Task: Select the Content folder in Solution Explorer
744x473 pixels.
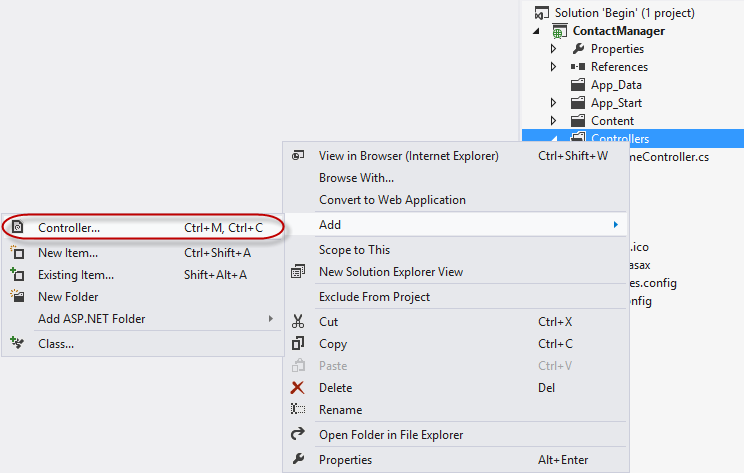Action: tap(612, 121)
